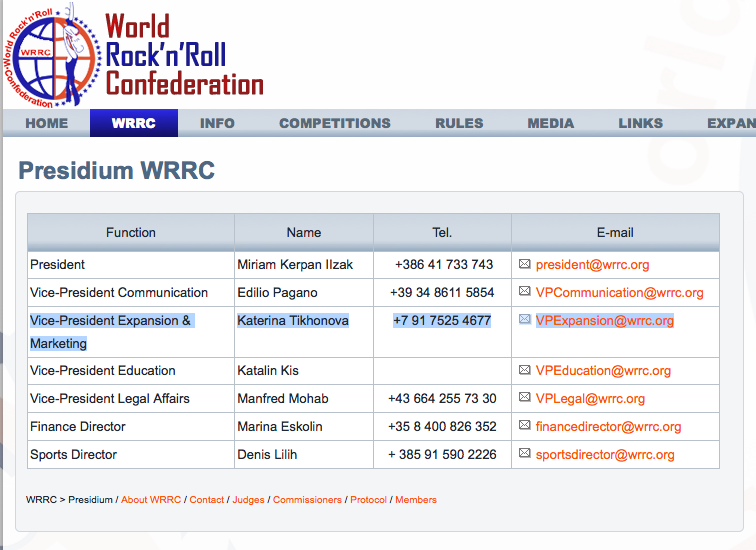Open VPExpansion@wrrc.org email link
The height and width of the screenshot is (550, 756).
605,321
